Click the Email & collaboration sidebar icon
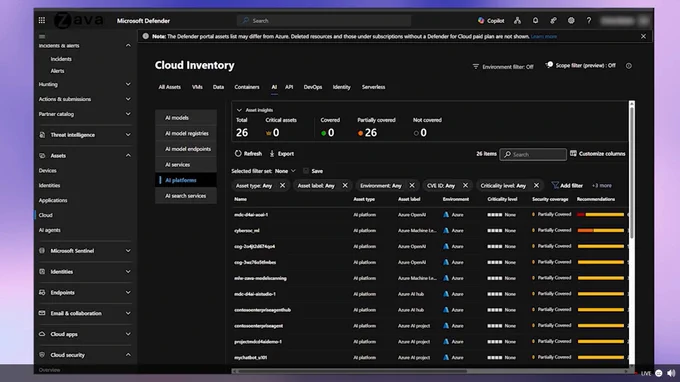The height and width of the screenshot is (382, 680). [x=42, y=313]
